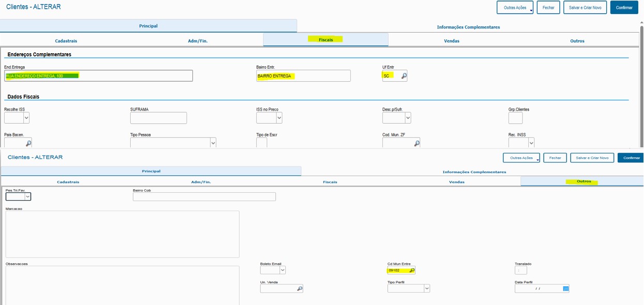Open Vendas tab on Outros screen
This screenshot has height=305, width=644.
(457, 182)
